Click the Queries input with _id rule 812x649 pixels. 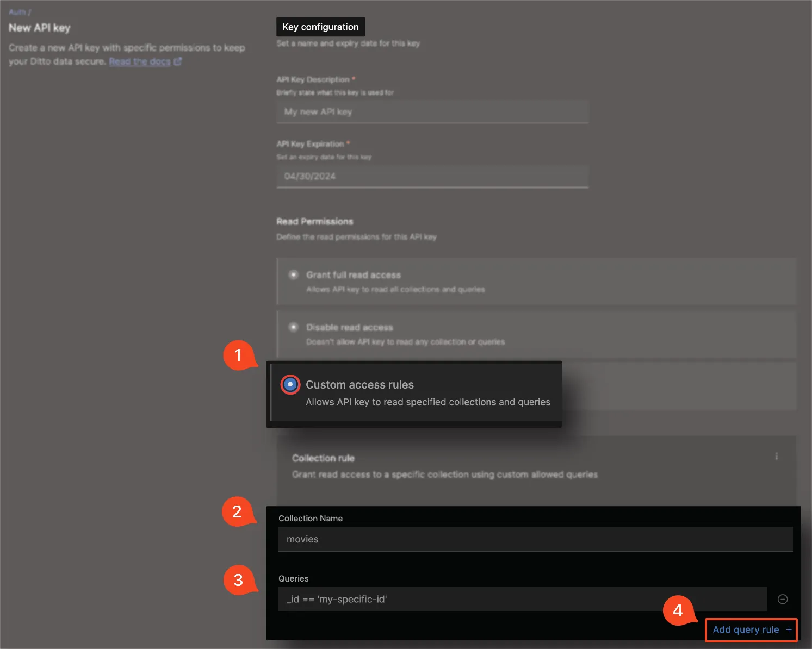coord(523,599)
